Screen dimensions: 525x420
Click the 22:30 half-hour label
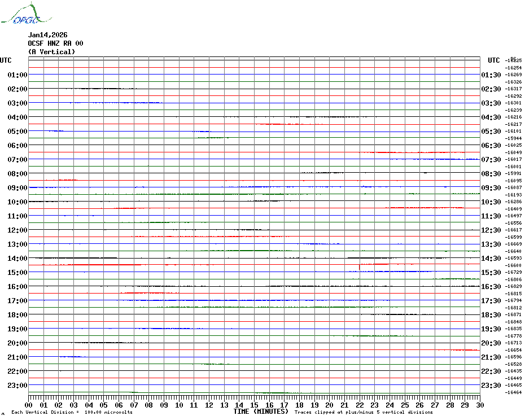pos(491,371)
